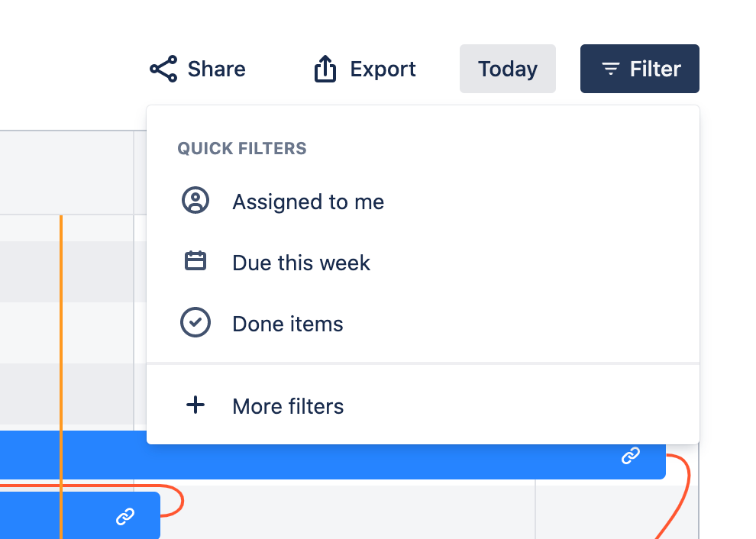Click the Share network icon
Screen dimensions: 756x539
(163, 69)
